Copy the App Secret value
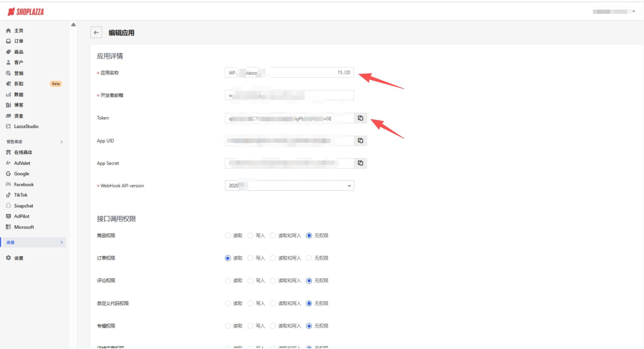Image resolution: width=644 pixels, height=349 pixels. tap(360, 163)
